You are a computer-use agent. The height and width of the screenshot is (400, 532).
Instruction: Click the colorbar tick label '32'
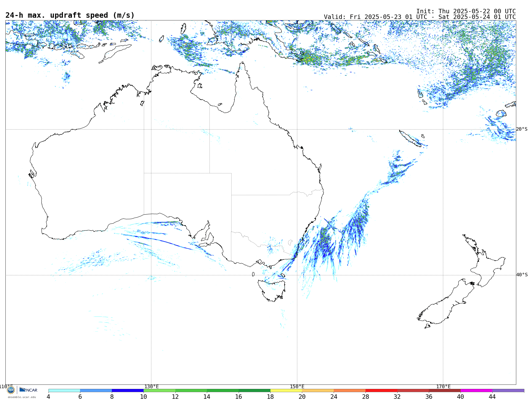[397, 397]
